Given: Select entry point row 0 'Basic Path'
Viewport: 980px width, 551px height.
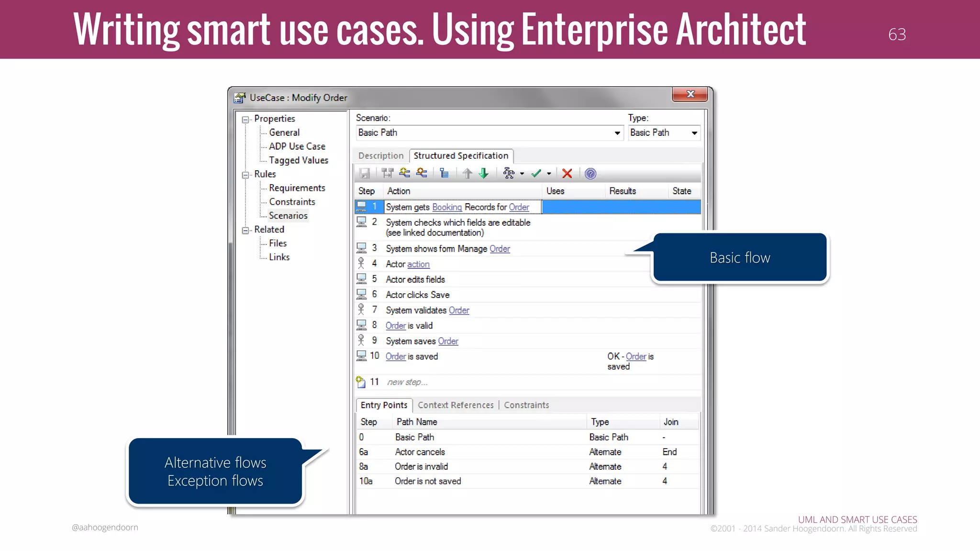Looking at the screenshot, I should click(528, 437).
